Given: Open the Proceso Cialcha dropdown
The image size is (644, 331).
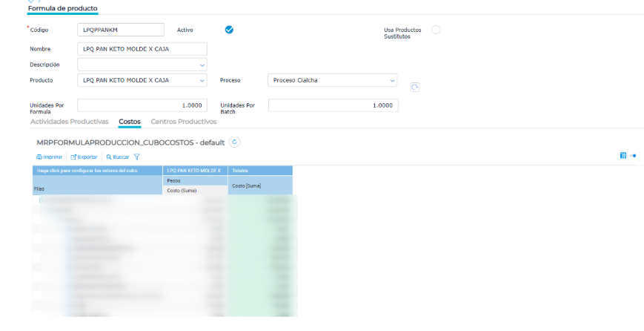Looking at the screenshot, I should (x=392, y=80).
